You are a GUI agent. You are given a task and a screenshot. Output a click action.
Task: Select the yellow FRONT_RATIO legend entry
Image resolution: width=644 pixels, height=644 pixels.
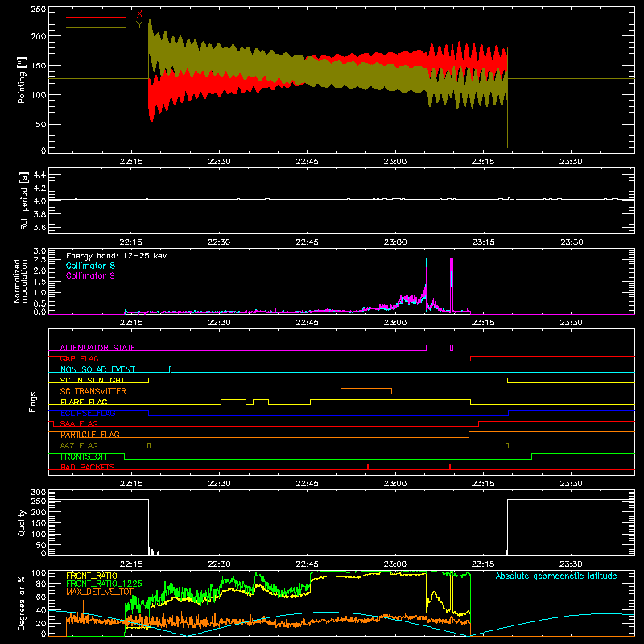tap(92, 576)
